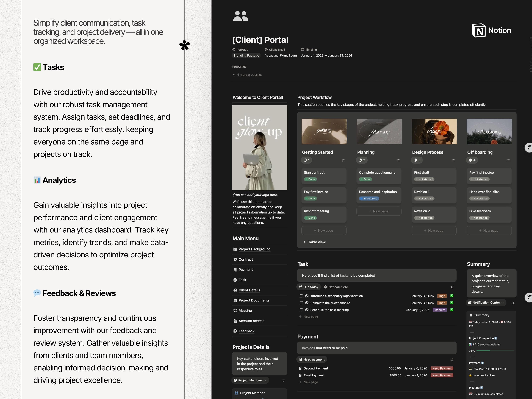Click green X button on Schedule next meeting row

(x=452, y=310)
